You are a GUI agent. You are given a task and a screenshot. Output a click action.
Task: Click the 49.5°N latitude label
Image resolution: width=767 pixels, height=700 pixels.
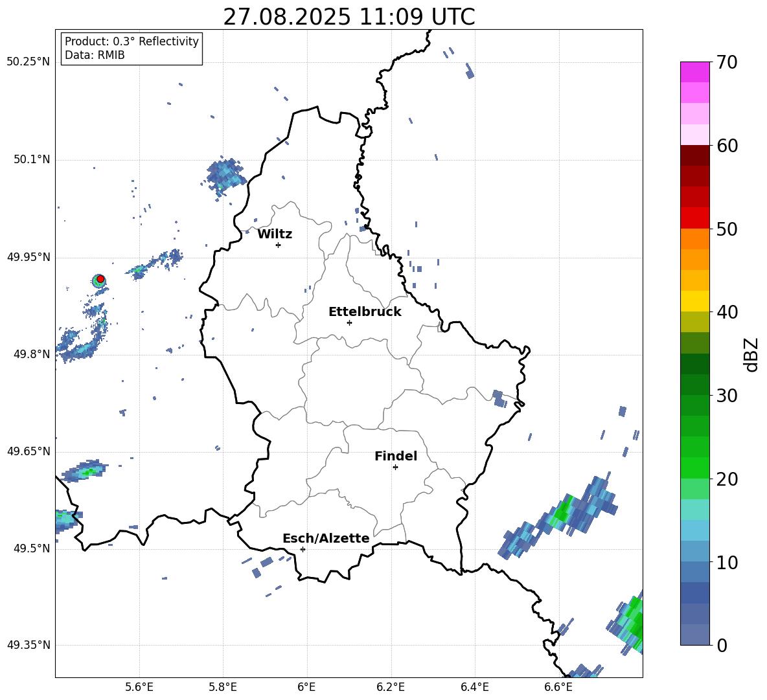pos(32,548)
